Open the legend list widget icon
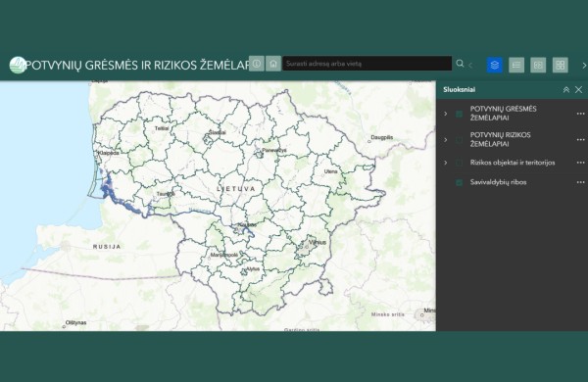The width and height of the screenshot is (588, 382). click(x=516, y=66)
